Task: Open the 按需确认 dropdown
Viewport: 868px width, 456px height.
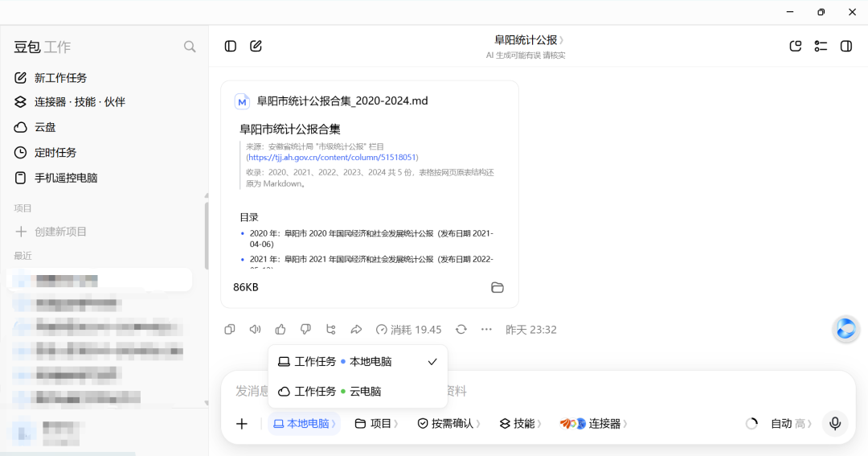Action: pos(448,424)
